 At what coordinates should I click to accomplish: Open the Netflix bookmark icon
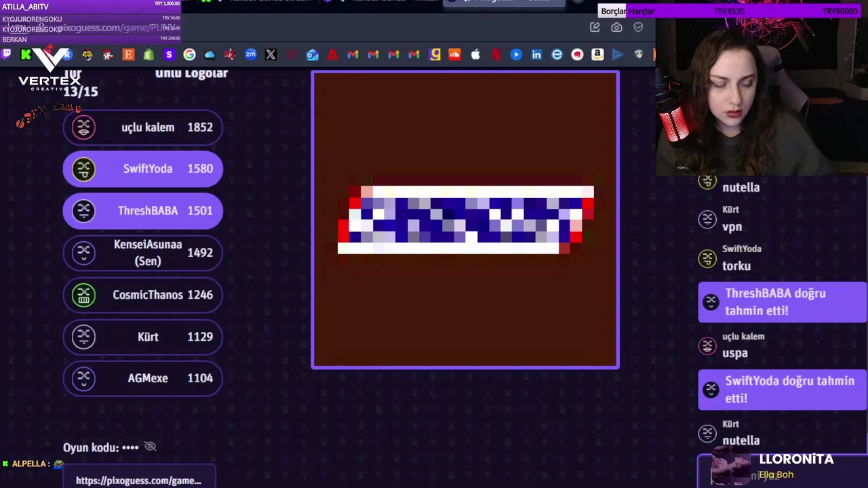tap(496, 54)
